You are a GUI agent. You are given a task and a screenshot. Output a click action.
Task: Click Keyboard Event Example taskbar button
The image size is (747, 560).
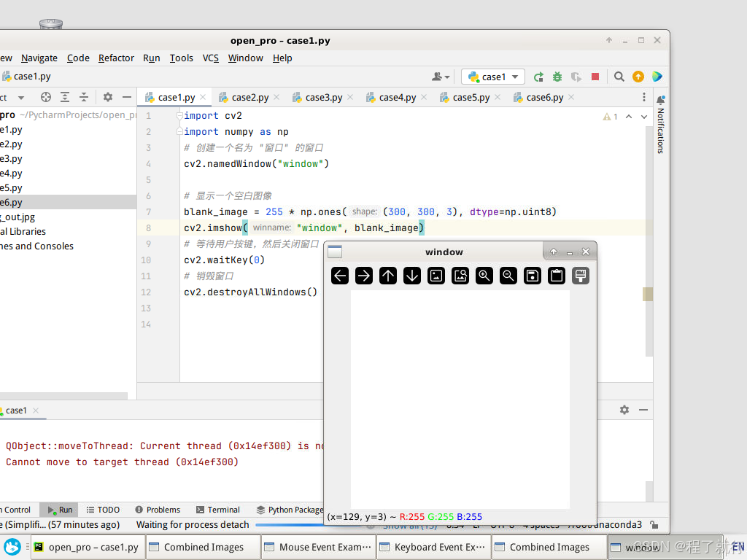(433, 547)
